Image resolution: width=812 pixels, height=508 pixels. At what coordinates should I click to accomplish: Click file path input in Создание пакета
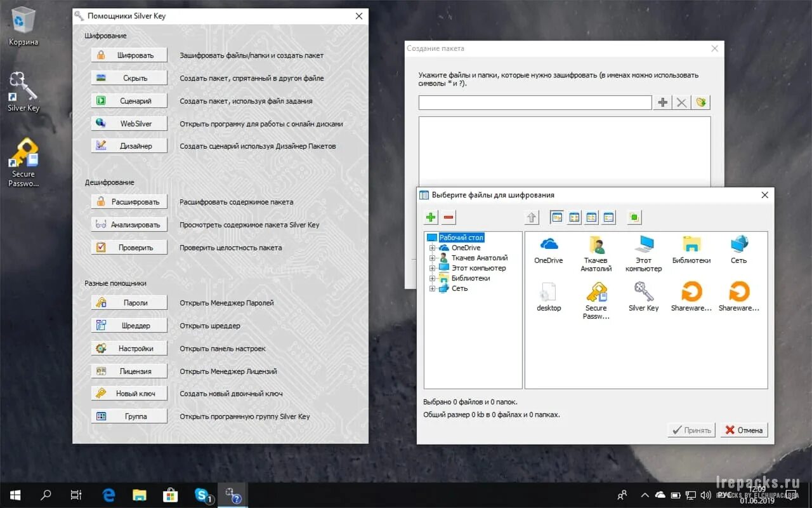(535, 102)
